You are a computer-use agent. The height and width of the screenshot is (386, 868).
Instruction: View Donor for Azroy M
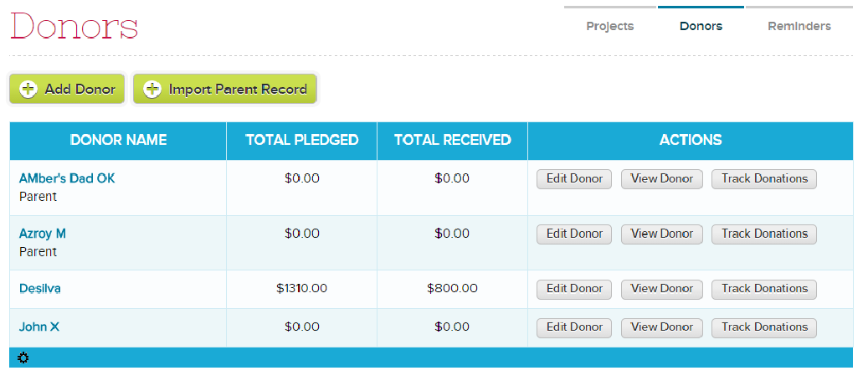tap(662, 234)
